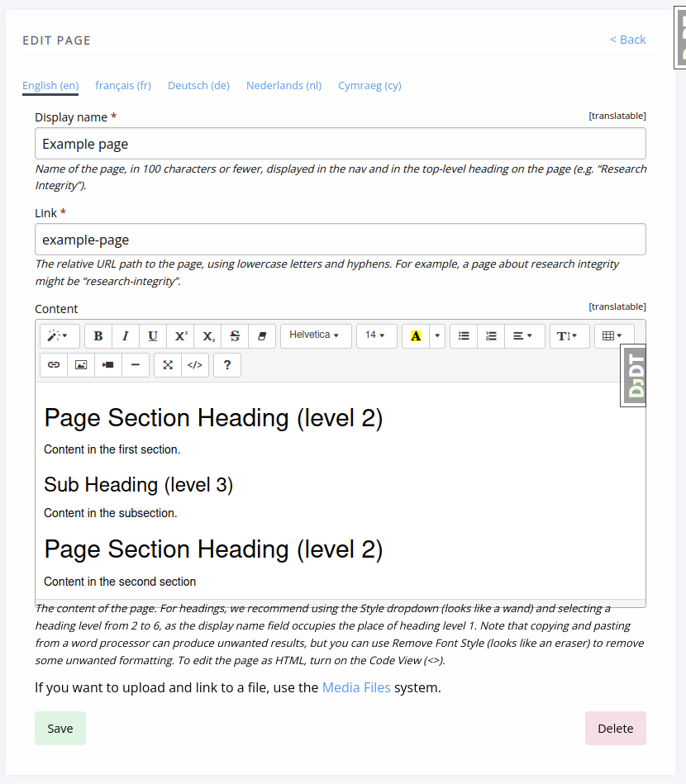This screenshot has width=686, height=784.
Task: Switch the editor to Code View
Action: tap(194, 365)
